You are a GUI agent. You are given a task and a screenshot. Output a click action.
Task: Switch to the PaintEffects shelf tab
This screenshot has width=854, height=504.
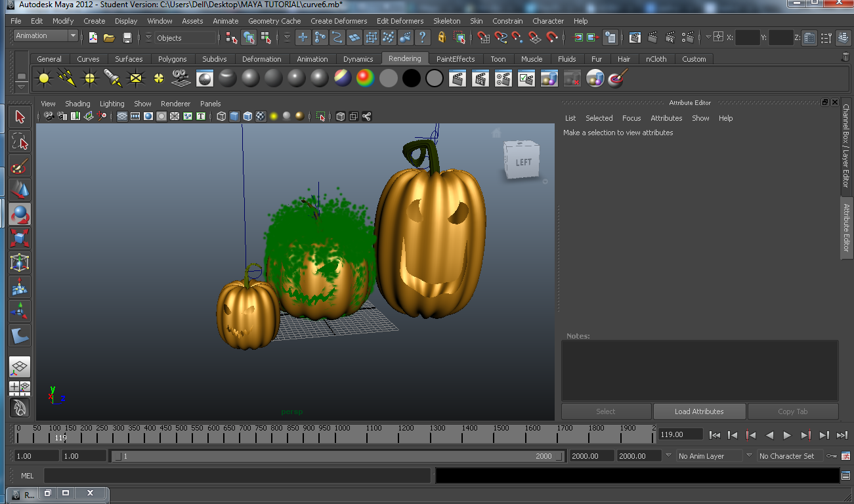[x=456, y=59]
